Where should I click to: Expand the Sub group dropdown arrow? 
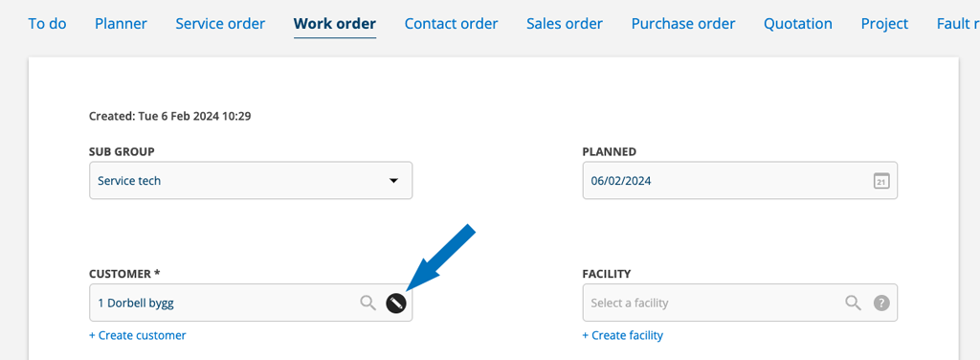[393, 181]
